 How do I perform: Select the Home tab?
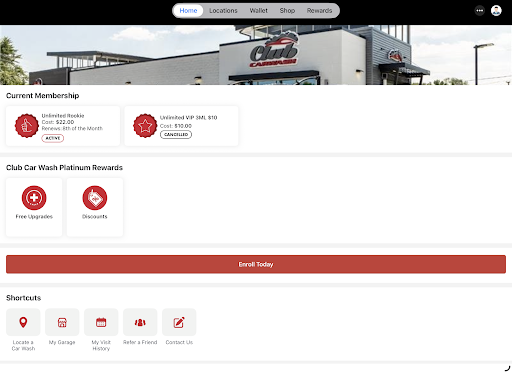(x=188, y=11)
